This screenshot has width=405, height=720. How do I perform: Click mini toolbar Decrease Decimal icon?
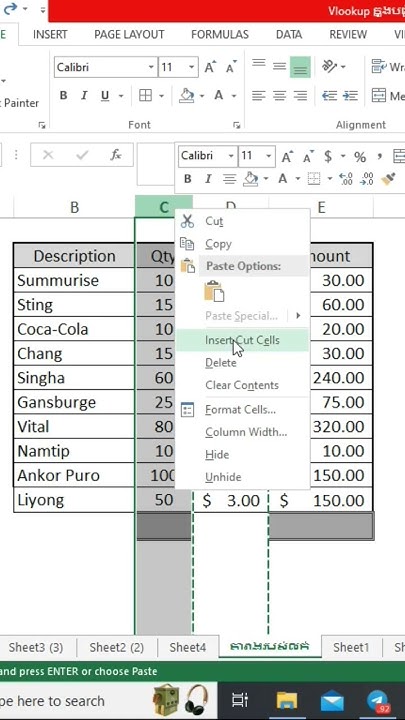(367, 179)
